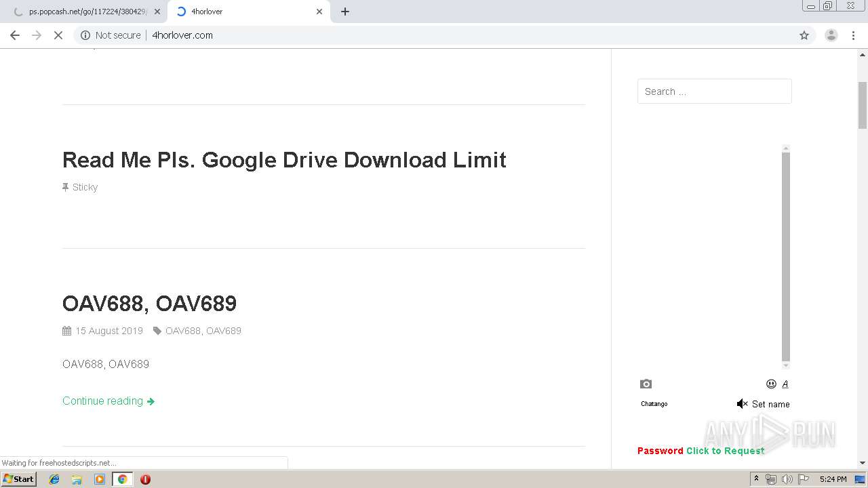Image resolution: width=868 pixels, height=488 pixels.
Task: Click the network tray icon
Action: click(771, 479)
